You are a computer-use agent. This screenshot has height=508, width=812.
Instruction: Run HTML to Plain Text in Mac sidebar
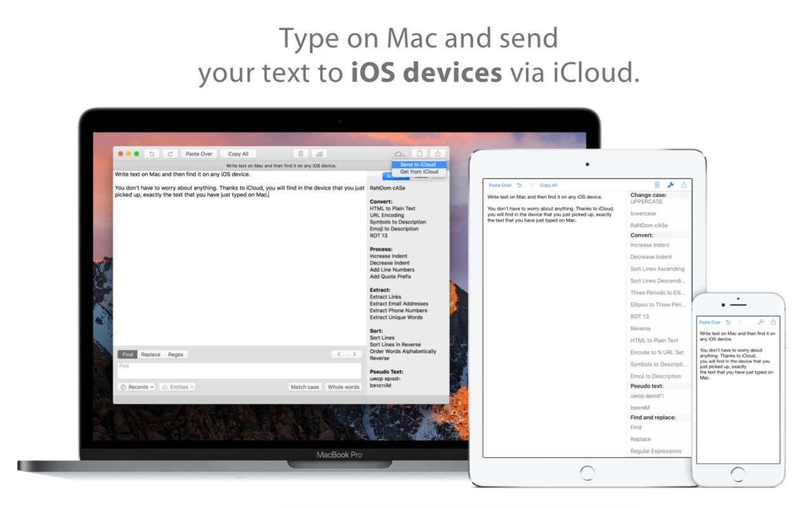pyautogui.click(x=393, y=208)
